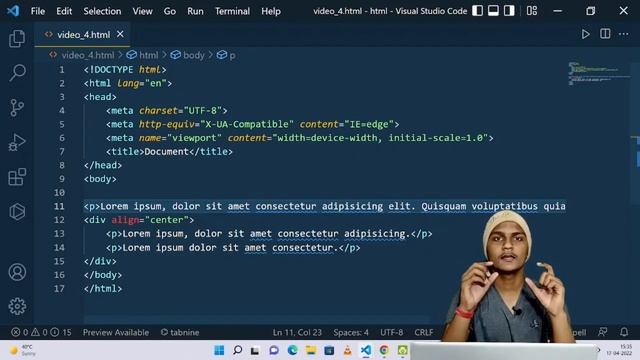Toggle Primary Side Bar layout button
Screen dimensions: 640x360
(x=477, y=11)
